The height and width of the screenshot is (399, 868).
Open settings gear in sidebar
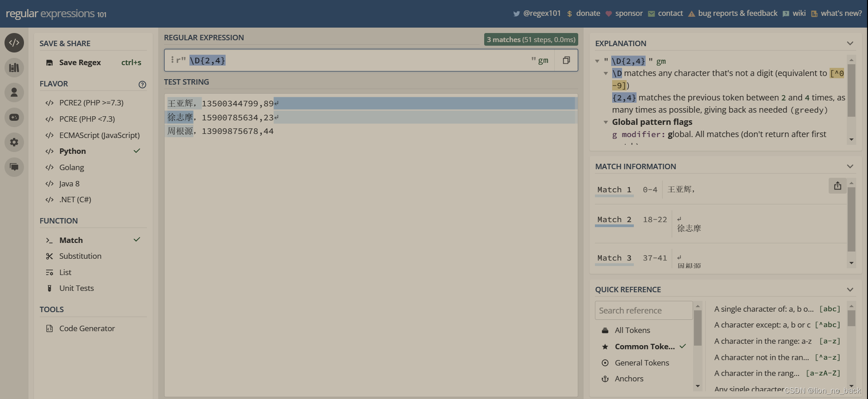click(14, 142)
